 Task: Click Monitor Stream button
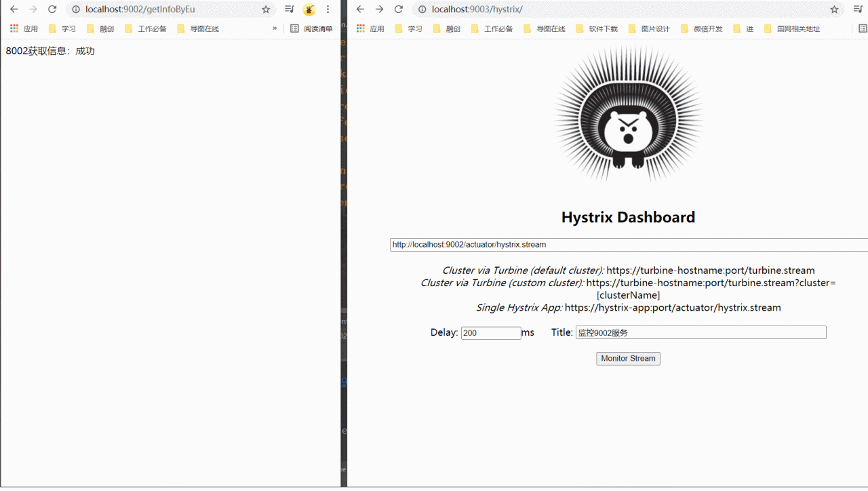[628, 358]
